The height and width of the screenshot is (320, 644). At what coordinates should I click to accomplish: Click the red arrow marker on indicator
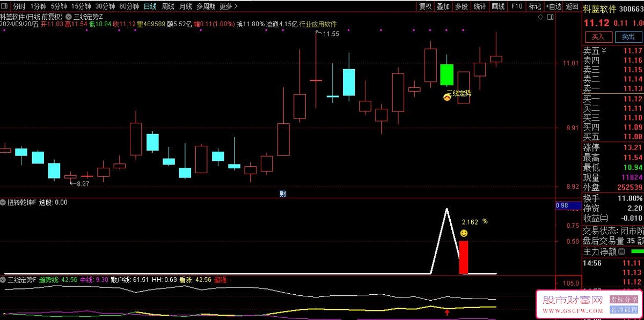pyautogui.click(x=447, y=312)
